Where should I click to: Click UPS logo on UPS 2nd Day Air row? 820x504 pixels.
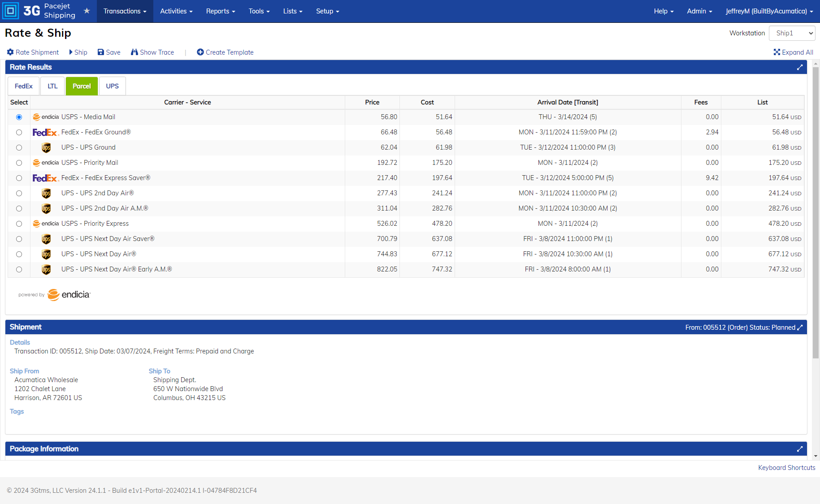click(46, 194)
